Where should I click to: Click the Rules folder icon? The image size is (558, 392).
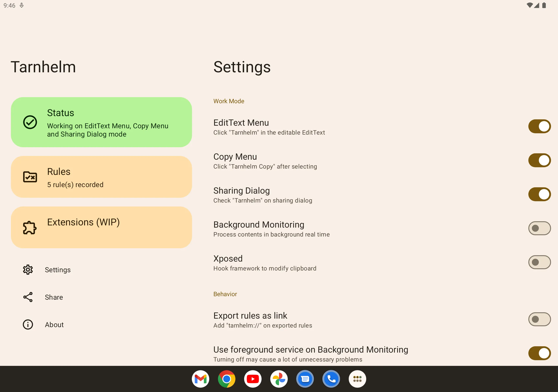(x=30, y=177)
